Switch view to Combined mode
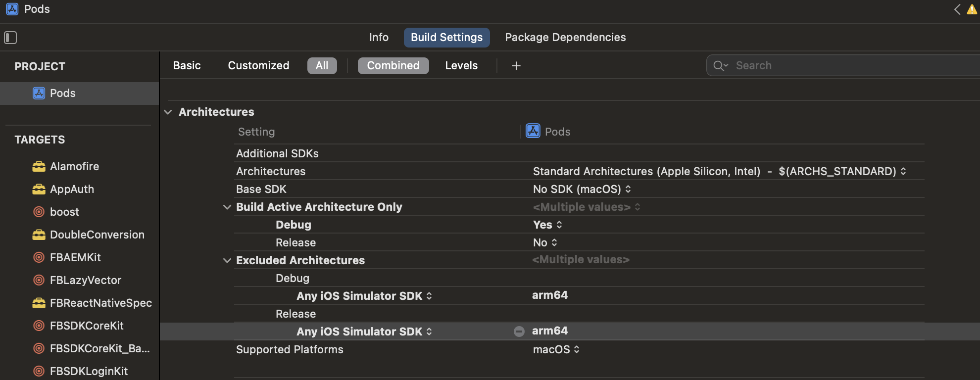Image resolution: width=980 pixels, height=380 pixels. click(x=393, y=66)
